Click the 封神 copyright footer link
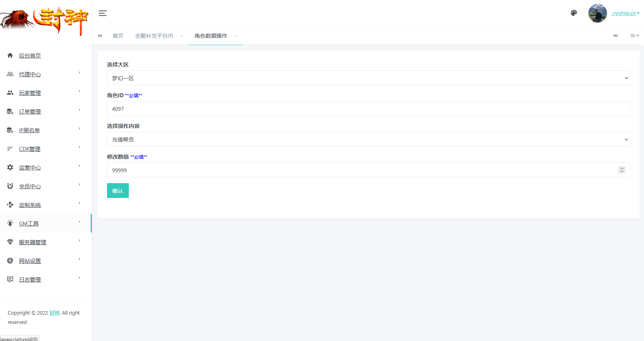Screen dimensions: 644x341 click(54, 313)
